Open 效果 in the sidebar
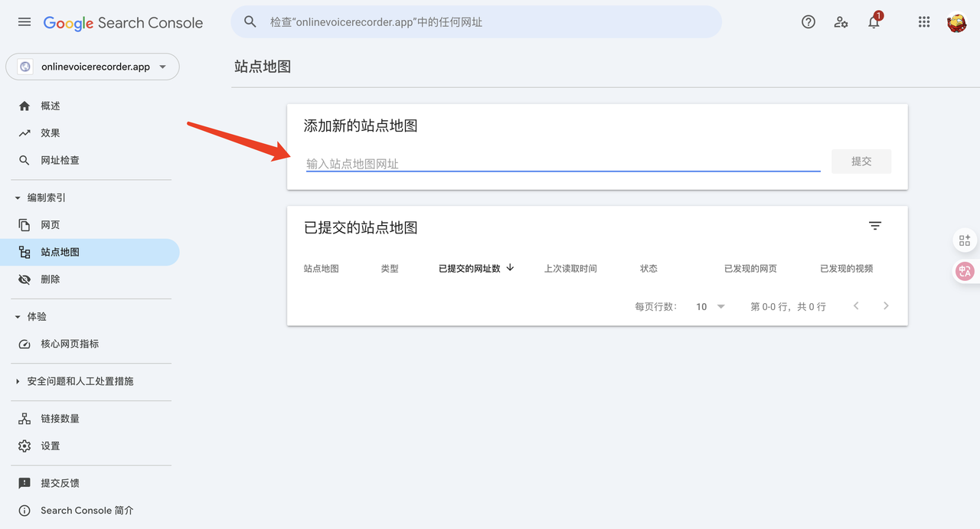 [51, 132]
